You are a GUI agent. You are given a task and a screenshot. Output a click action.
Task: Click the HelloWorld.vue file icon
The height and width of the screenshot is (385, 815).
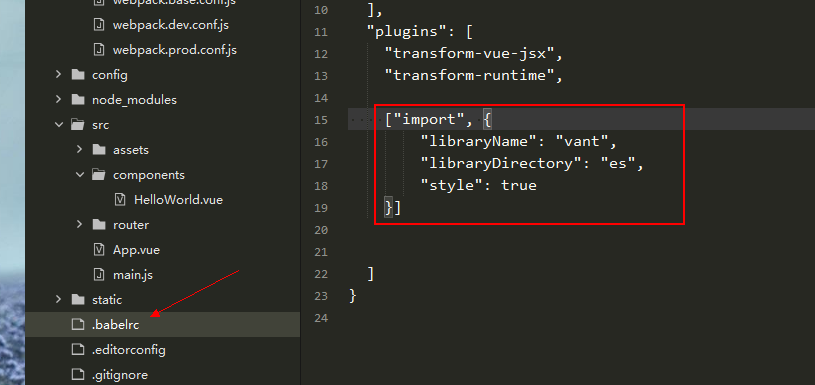120,200
